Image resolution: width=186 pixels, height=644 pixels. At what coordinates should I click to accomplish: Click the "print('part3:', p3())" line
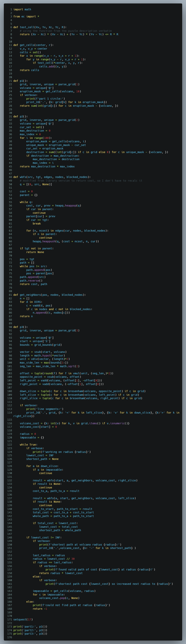[30, 634]
